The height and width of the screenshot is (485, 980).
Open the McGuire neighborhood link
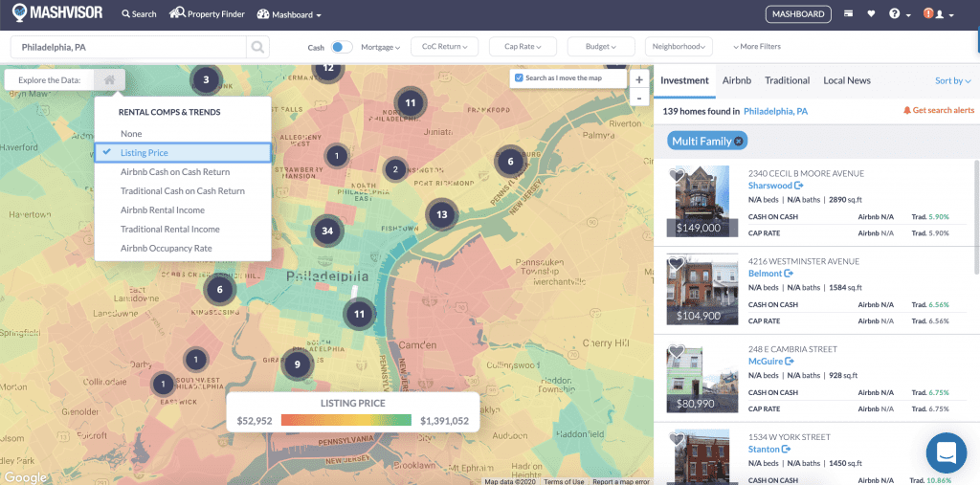(x=770, y=362)
